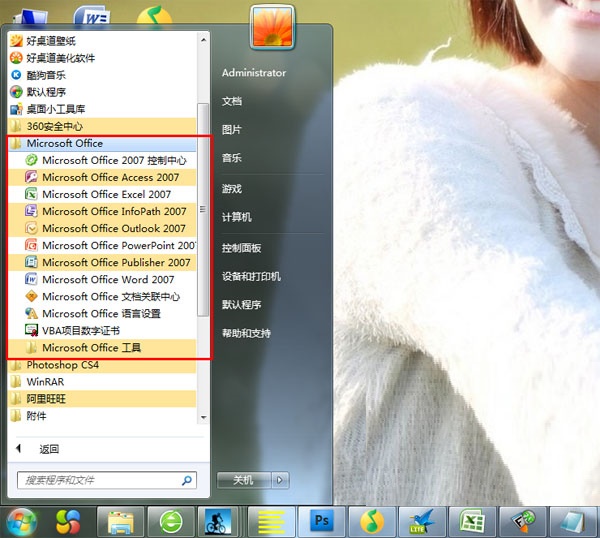Click the Windows Start orb
This screenshot has width=600, height=538.
pos(21,522)
